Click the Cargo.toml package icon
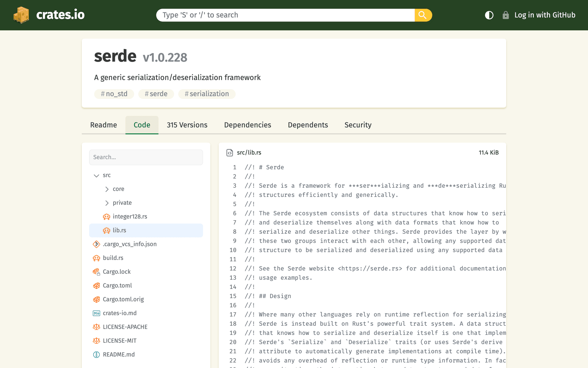Image resolution: width=588 pixels, height=368 pixels. click(x=96, y=286)
